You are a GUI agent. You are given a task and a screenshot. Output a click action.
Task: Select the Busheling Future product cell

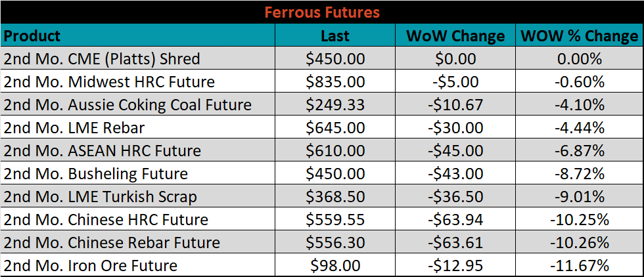coord(138,173)
